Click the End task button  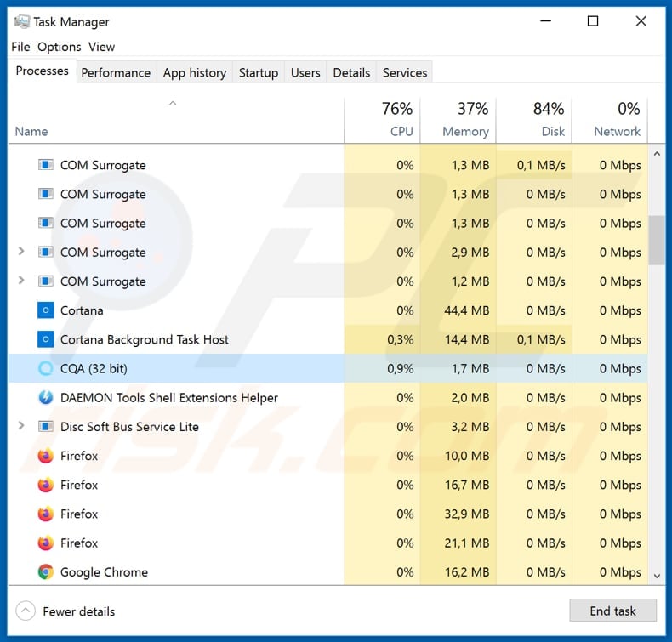point(612,611)
